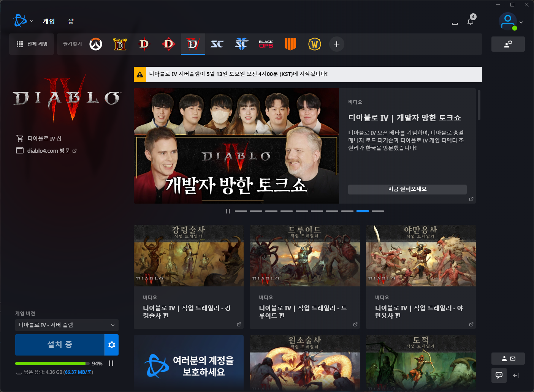Open the downloads tray icon
Viewport: 534px width, 392px height.
455,23
